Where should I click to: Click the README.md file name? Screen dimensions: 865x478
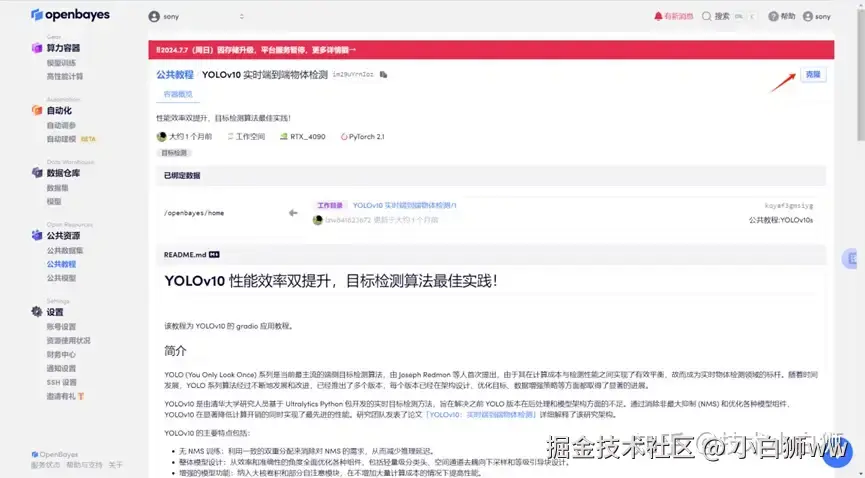185,254
